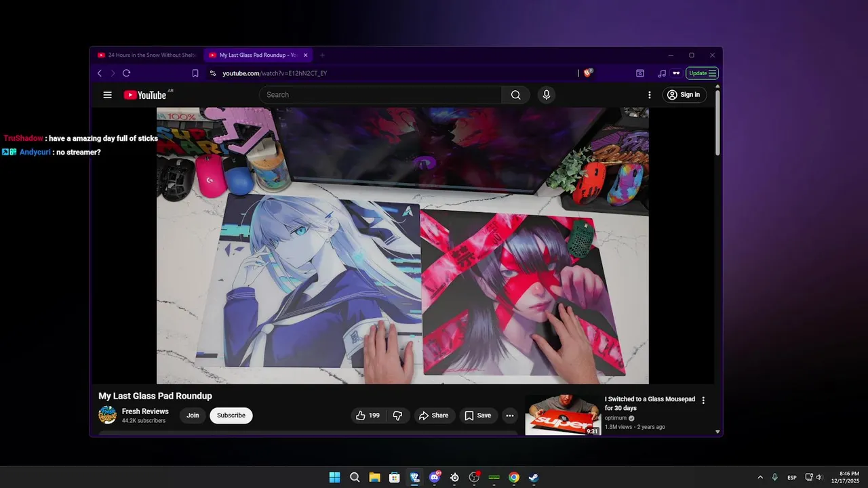Open the YouTube guide hamburger menu
Image resolution: width=868 pixels, height=488 pixels.
point(107,95)
